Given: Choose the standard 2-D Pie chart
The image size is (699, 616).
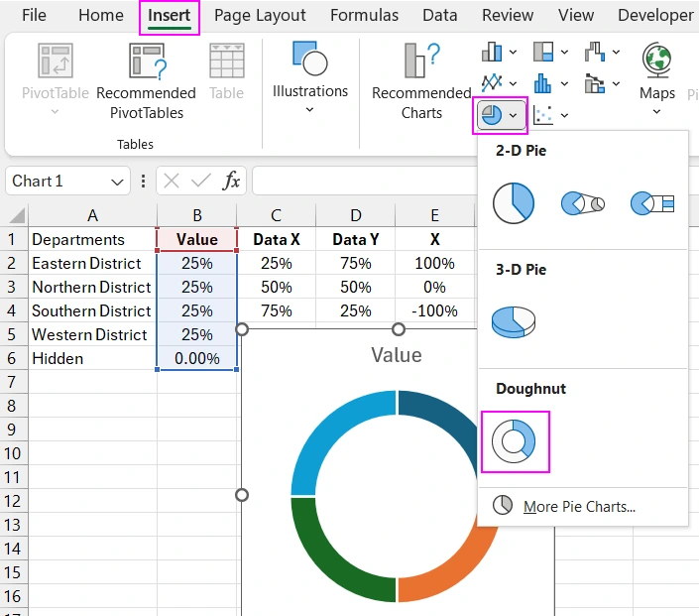Looking at the screenshot, I should (513, 203).
